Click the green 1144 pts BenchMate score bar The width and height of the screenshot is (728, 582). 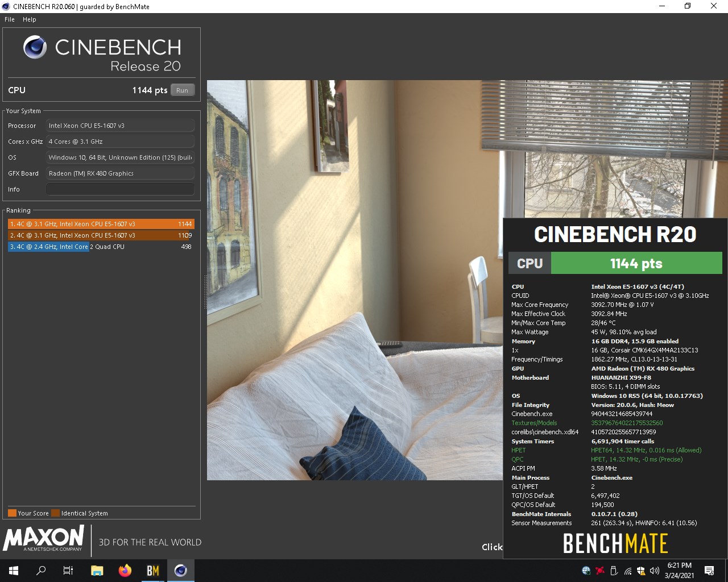(x=636, y=264)
